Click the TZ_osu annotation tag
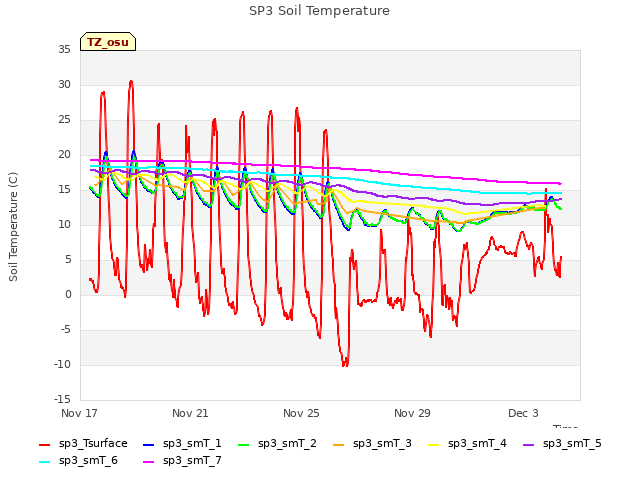This screenshot has height=480, width=640. [x=108, y=42]
